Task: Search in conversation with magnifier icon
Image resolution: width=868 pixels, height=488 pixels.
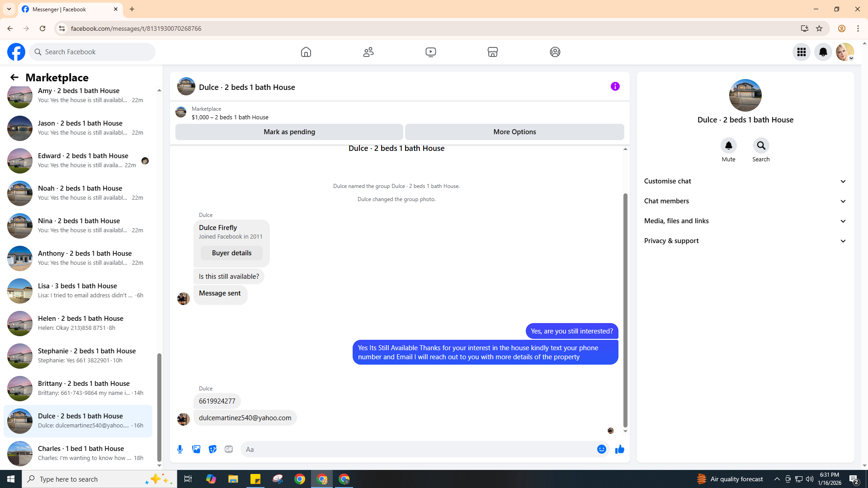Action: [761, 145]
